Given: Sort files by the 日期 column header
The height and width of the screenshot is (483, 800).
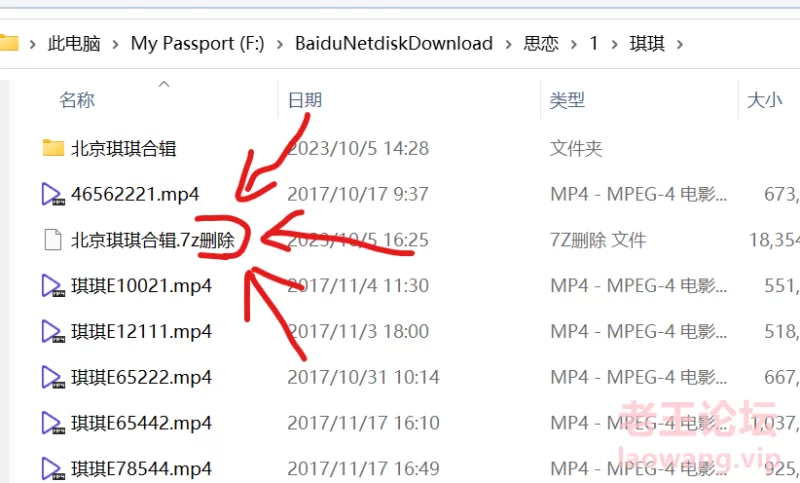Looking at the screenshot, I should coord(305,100).
